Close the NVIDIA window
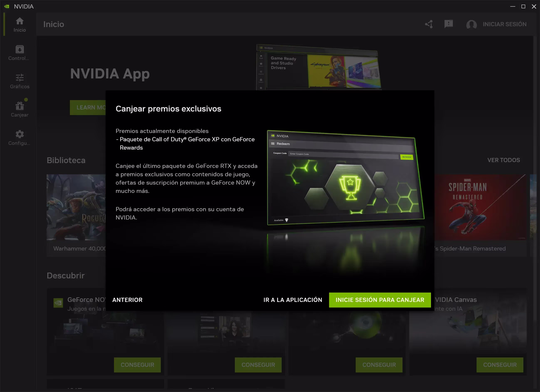Viewport: 540px width, 392px height. click(x=534, y=6)
